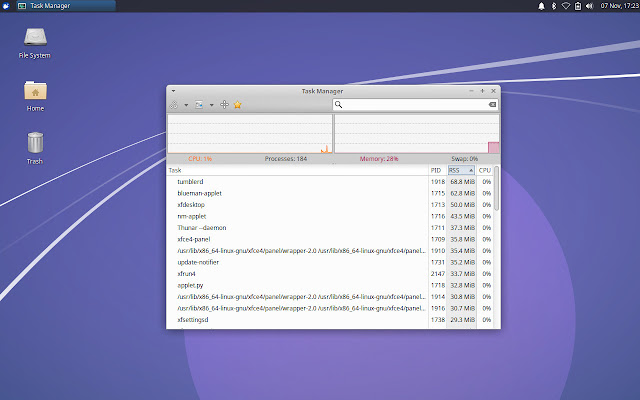This screenshot has width=640, height=400.
Task: Click the memory usage graph
Action: [417, 134]
